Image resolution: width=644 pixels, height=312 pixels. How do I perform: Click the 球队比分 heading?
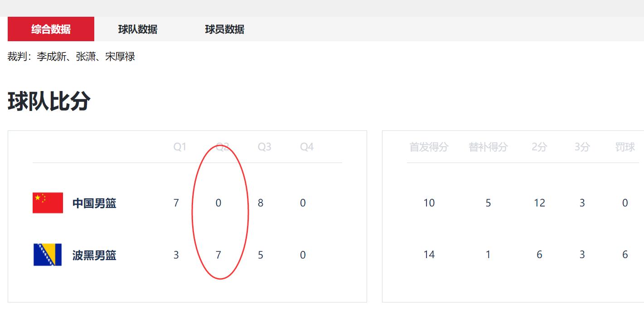click(49, 101)
